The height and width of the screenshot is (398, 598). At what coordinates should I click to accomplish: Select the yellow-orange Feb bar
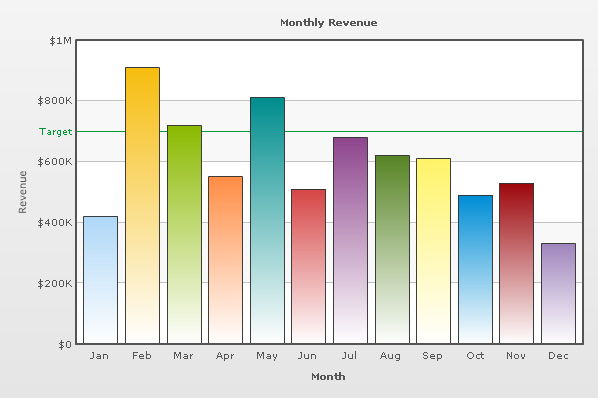(143, 205)
